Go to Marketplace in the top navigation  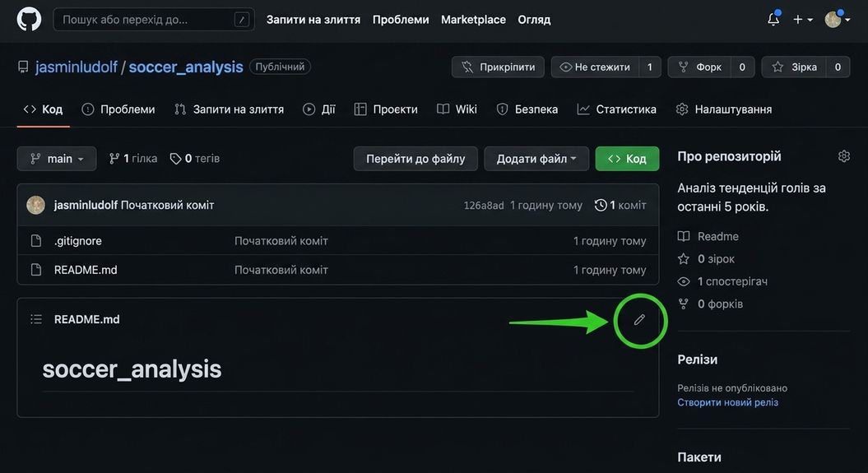tap(473, 20)
